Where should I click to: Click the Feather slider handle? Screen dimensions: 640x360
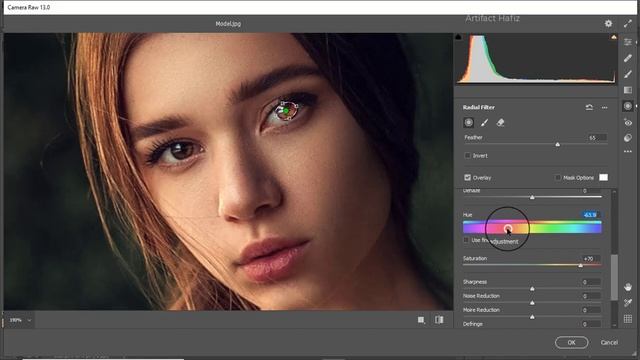pyautogui.click(x=558, y=144)
